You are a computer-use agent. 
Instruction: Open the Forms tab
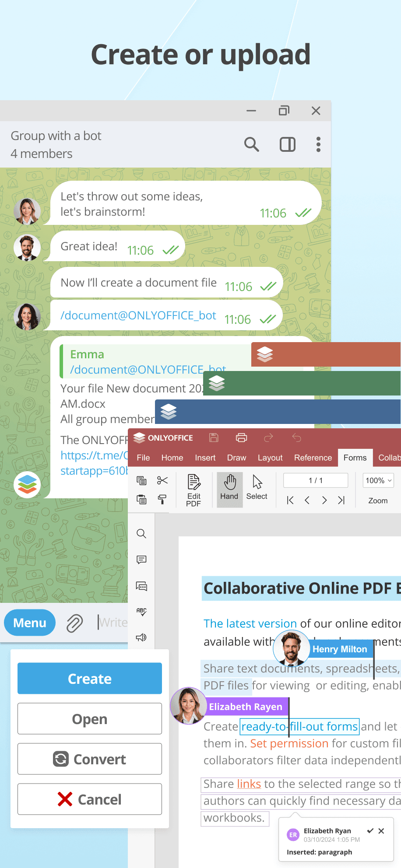(x=355, y=458)
